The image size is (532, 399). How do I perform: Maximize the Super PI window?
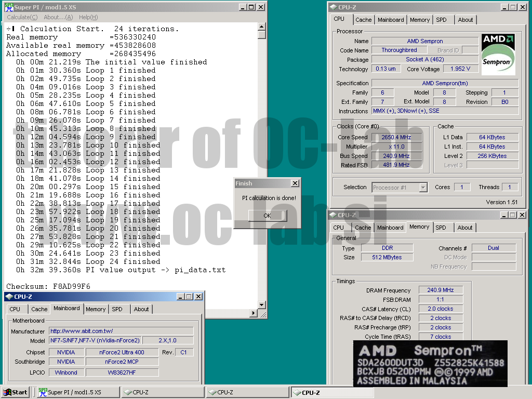(x=251, y=7)
